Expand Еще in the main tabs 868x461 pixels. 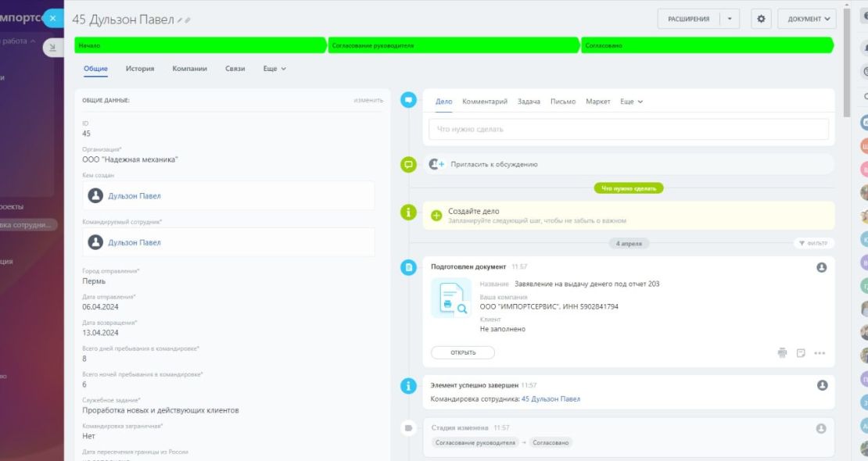(274, 69)
